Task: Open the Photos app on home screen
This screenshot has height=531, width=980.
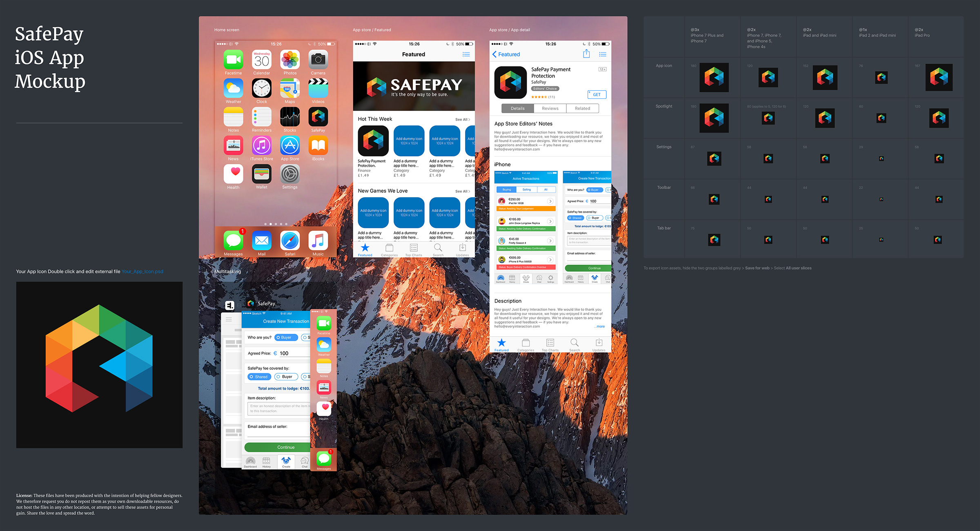Action: [x=290, y=60]
